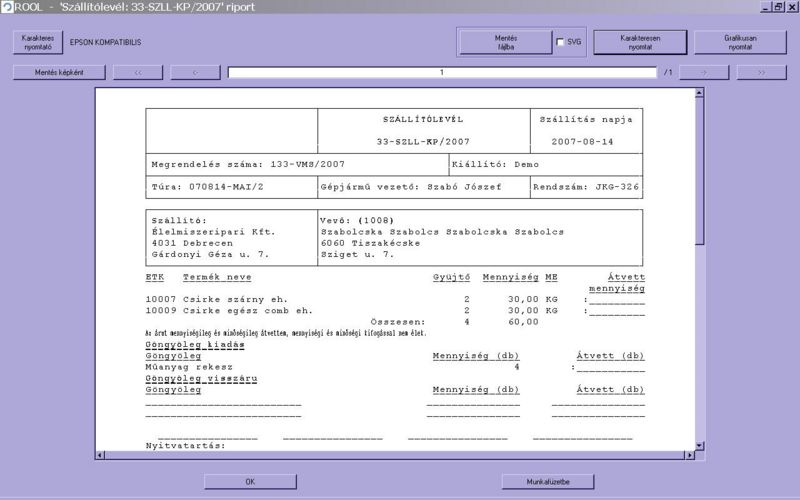Go to next page with '>' button
The image size is (800, 500).
click(704, 72)
